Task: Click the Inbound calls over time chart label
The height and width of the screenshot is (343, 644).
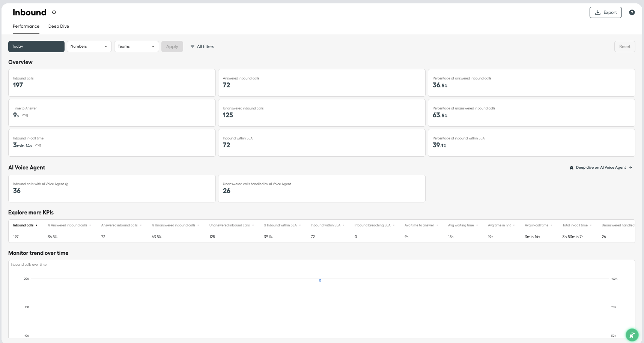Action: pyautogui.click(x=29, y=265)
